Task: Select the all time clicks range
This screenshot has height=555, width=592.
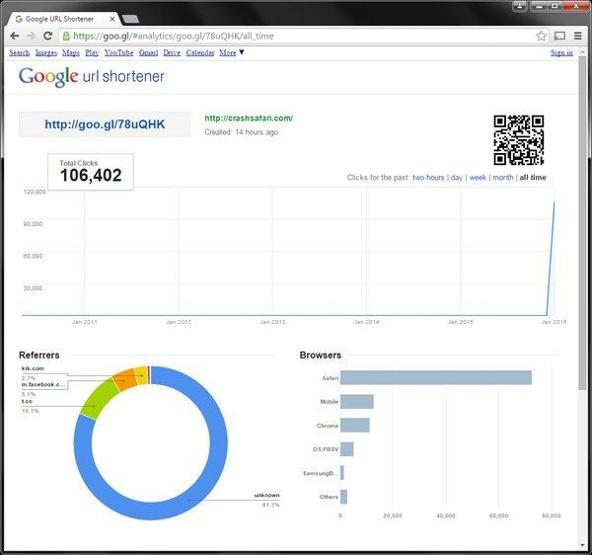Action: click(533, 177)
